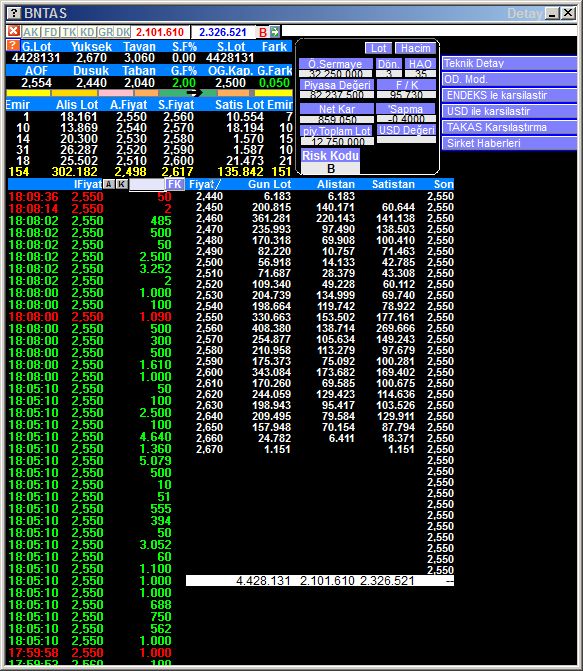
Task: Click the empty input field before FK
Action: 147,184
